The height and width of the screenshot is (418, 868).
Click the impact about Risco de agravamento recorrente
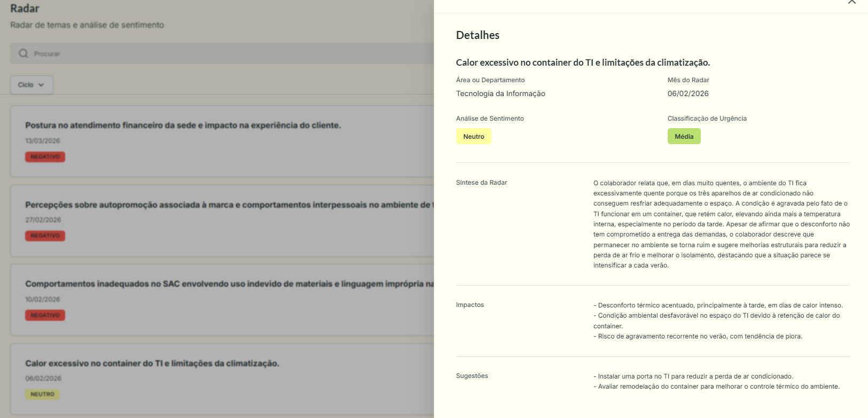coord(698,336)
